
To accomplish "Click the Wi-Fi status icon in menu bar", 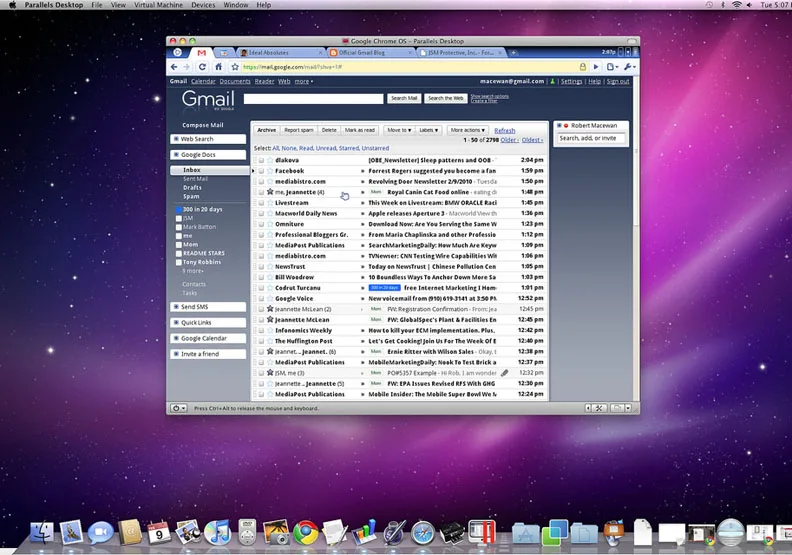I will [736, 5].
